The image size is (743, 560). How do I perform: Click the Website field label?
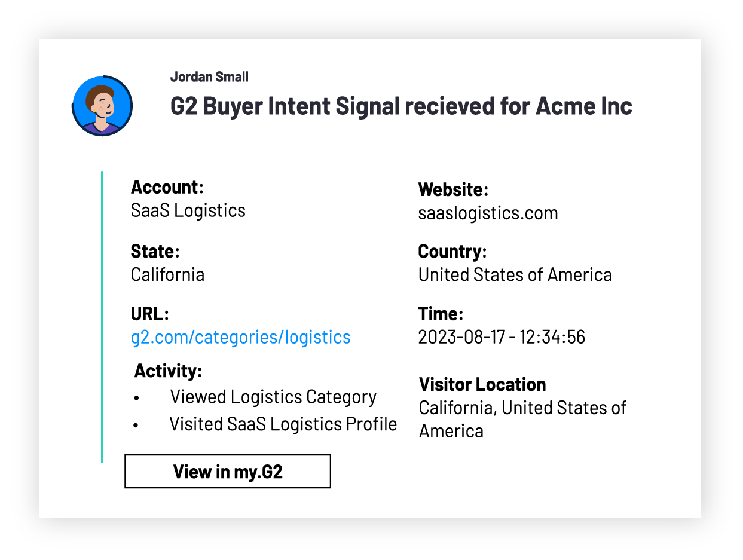coord(453,189)
